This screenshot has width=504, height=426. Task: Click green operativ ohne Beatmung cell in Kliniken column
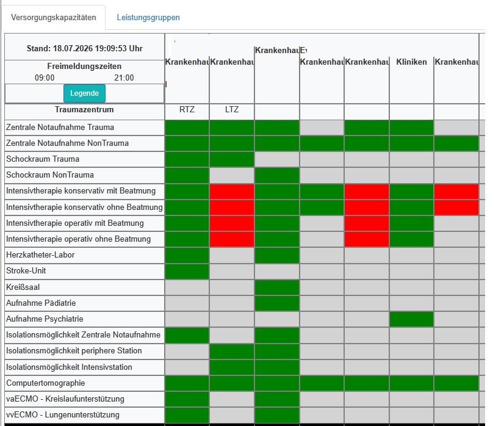411,239
